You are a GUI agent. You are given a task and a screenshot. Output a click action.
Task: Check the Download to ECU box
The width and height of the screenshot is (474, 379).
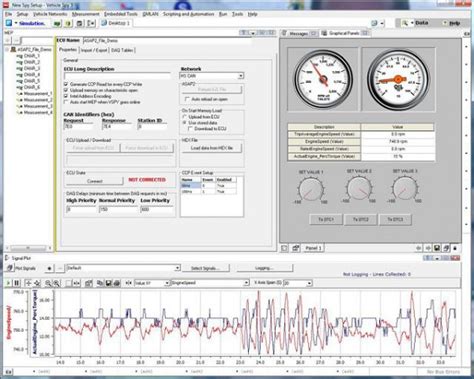click(x=190, y=129)
